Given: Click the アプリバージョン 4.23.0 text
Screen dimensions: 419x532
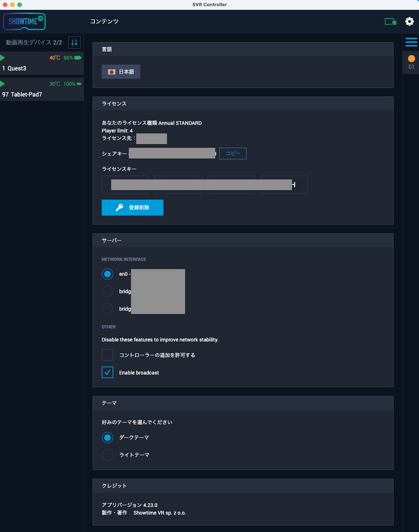Looking at the screenshot, I should click(x=130, y=505).
